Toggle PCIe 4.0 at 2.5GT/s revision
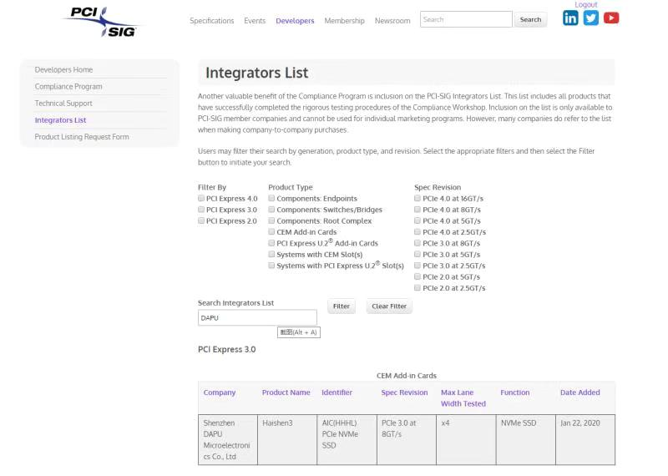The image size is (668, 476). point(418,232)
